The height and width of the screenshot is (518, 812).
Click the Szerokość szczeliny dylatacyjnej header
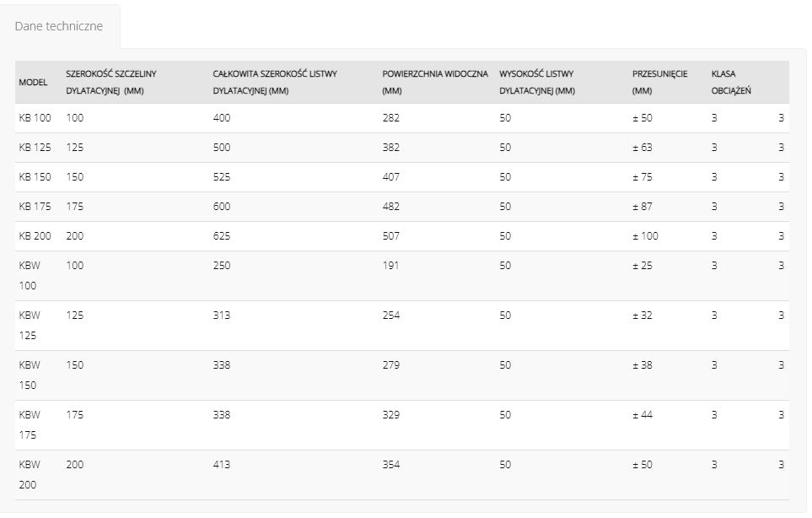pos(110,82)
